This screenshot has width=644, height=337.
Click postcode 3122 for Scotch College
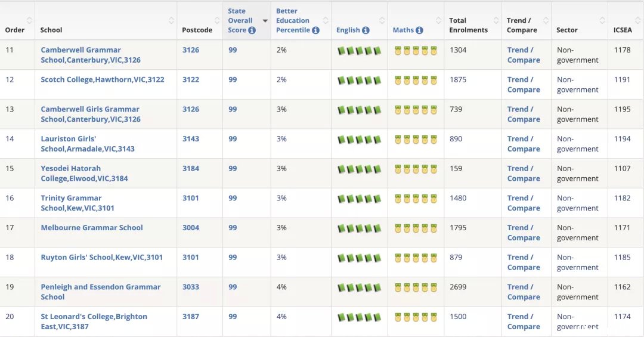(191, 80)
